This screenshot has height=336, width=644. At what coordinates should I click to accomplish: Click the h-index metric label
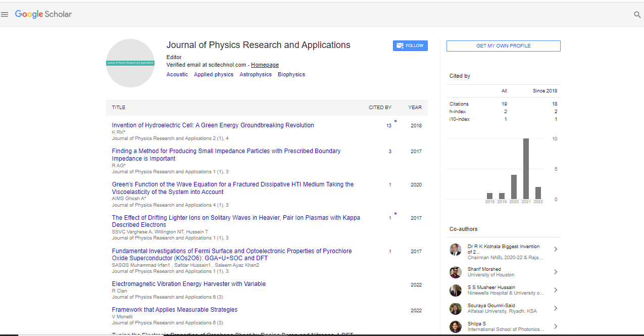458,112
